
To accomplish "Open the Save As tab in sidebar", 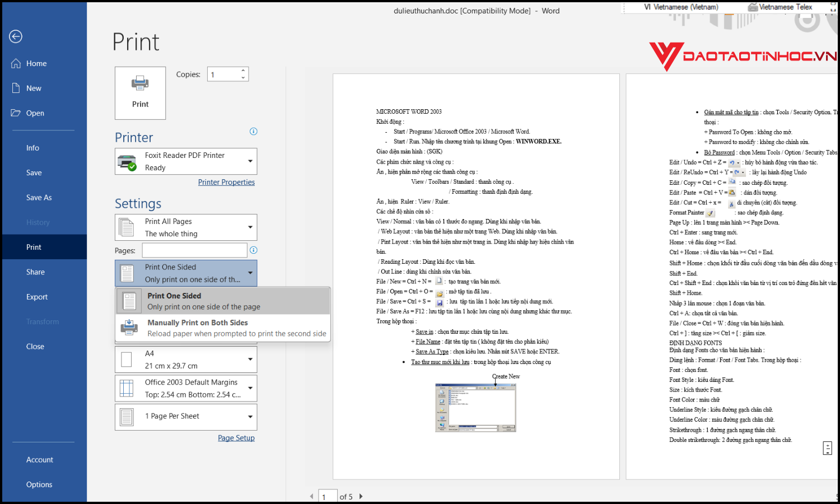I will click(39, 198).
